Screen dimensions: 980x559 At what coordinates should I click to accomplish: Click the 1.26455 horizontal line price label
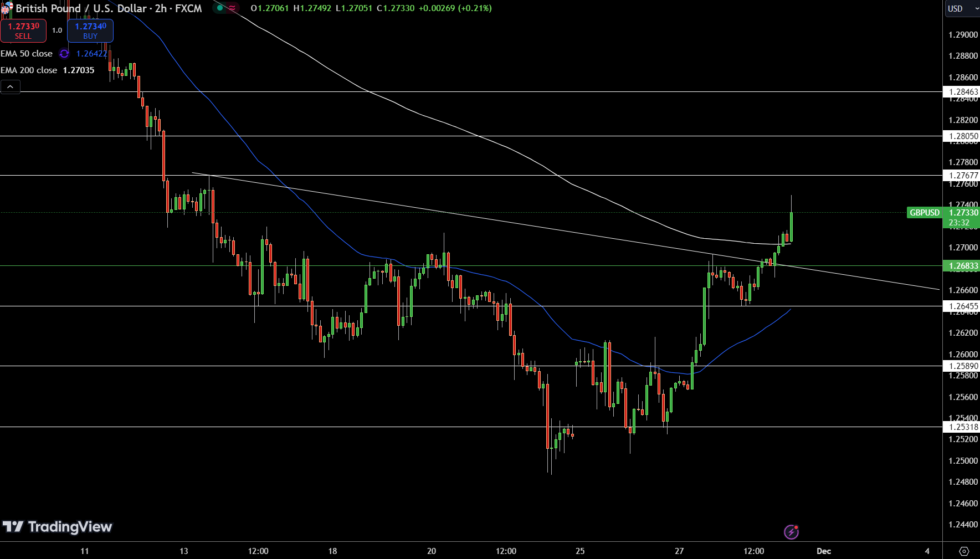point(961,306)
